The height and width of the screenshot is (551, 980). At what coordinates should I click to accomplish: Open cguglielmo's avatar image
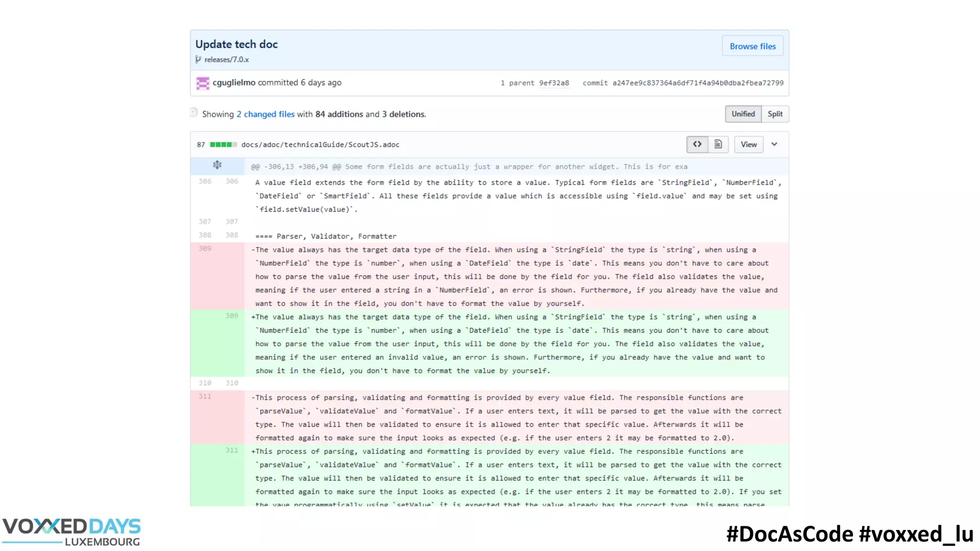203,83
